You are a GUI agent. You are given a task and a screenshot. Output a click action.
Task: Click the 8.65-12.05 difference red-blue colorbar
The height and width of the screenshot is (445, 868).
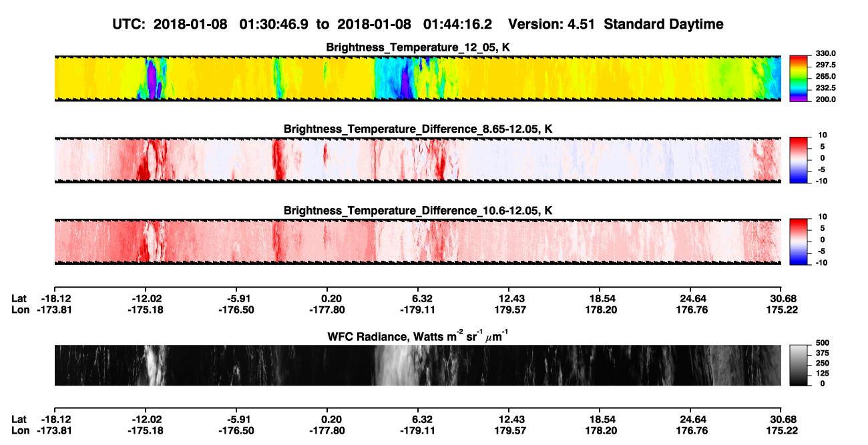[x=797, y=159]
